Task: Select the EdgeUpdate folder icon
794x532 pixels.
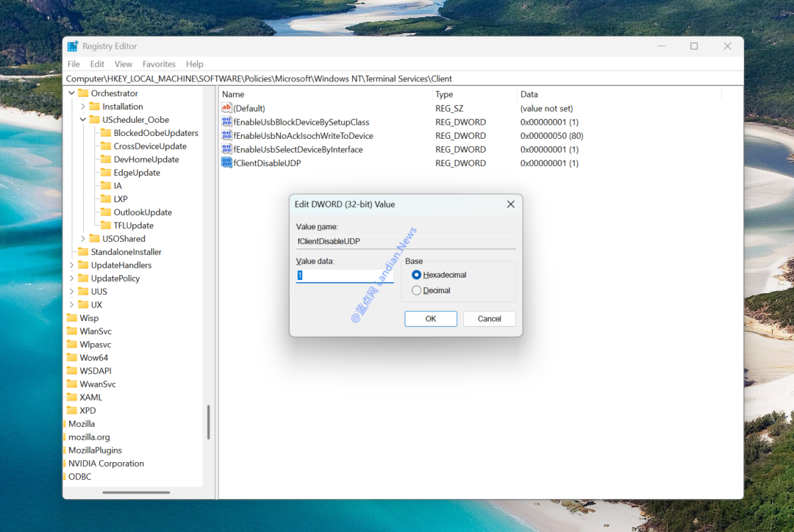Action: 105,173
